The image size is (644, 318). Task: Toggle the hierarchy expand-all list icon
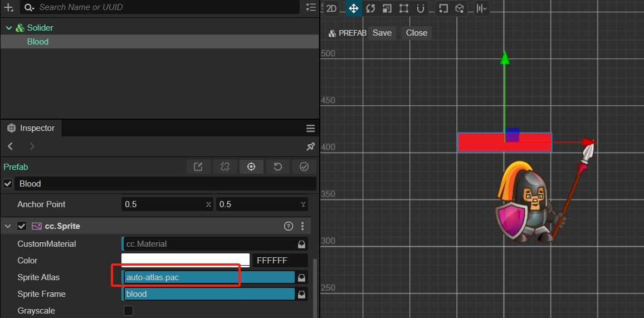click(x=311, y=7)
